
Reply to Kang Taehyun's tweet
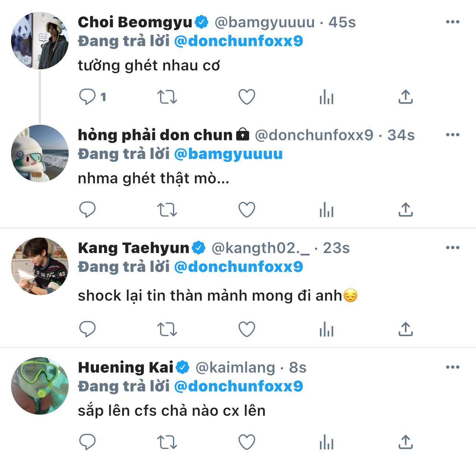tap(87, 329)
